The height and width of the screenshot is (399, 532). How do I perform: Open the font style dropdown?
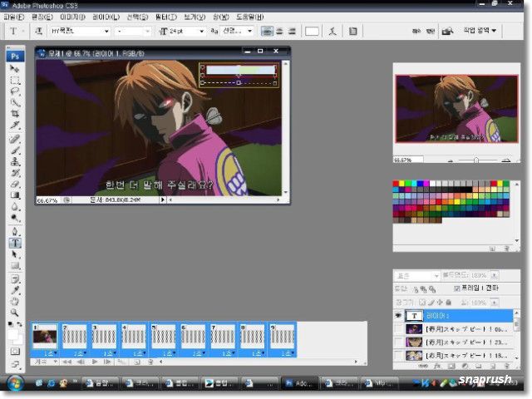[x=147, y=32]
